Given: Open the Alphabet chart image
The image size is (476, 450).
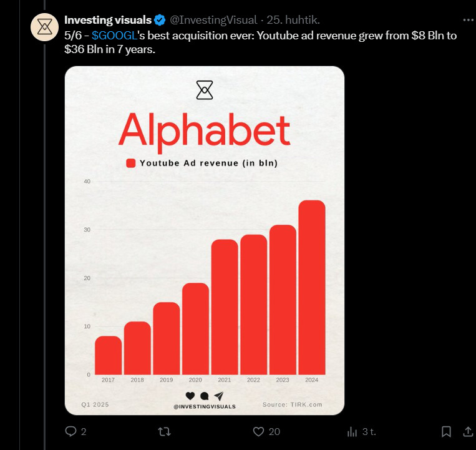Looking at the screenshot, I should [x=204, y=240].
